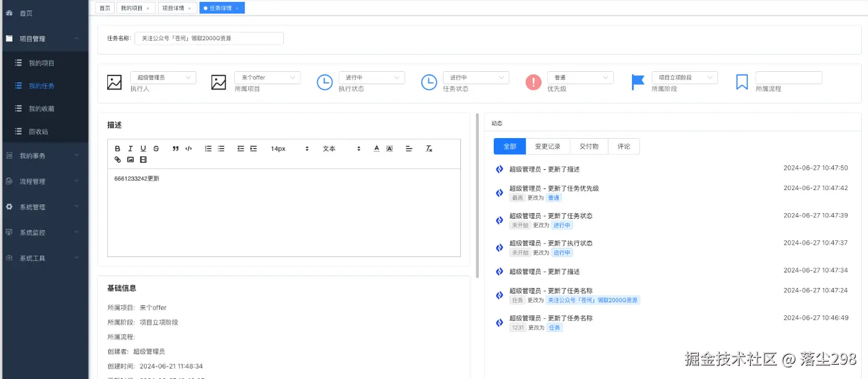Insert a hyperlink using the link icon
The width and height of the screenshot is (868, 379).
pos(118,160)
